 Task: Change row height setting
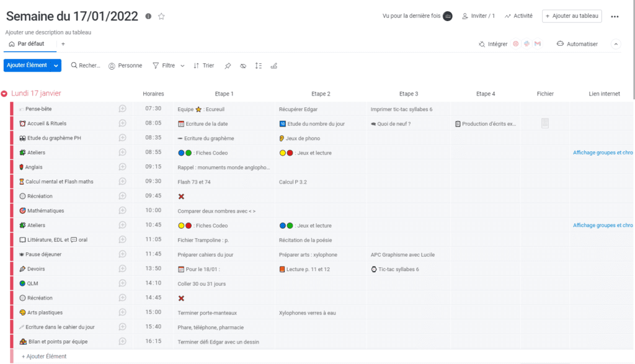[259, 66]
